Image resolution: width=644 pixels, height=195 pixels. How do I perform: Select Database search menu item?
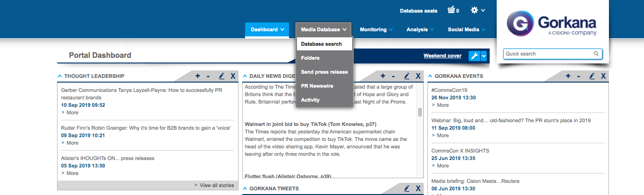[x=324, y=44]
